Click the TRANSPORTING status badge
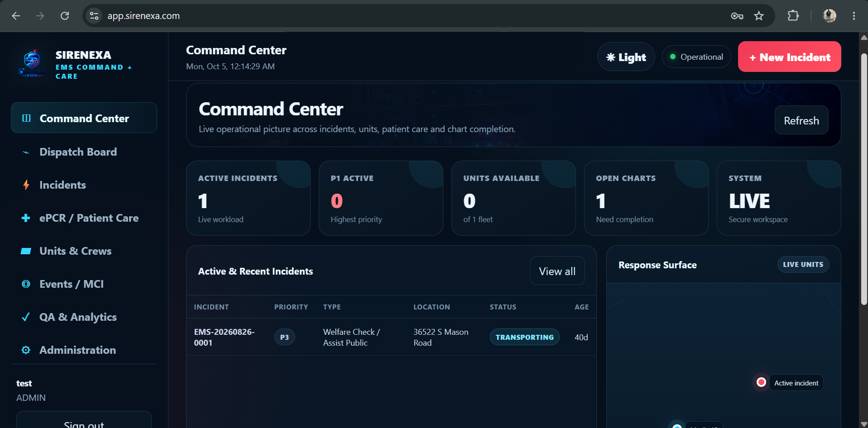The image size is (868, 428). click(x=525, y=337)
